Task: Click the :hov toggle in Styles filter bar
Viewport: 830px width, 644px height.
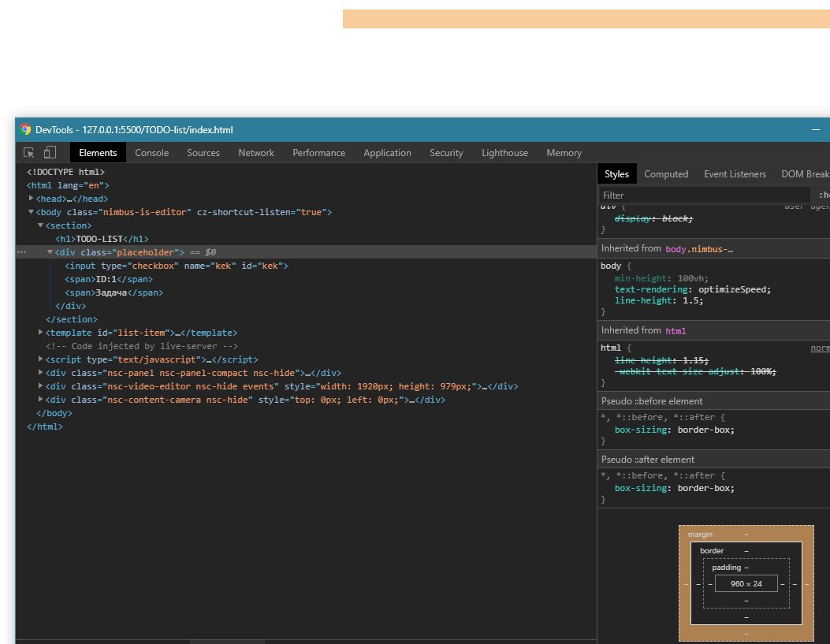Action: tap(824, 195)
